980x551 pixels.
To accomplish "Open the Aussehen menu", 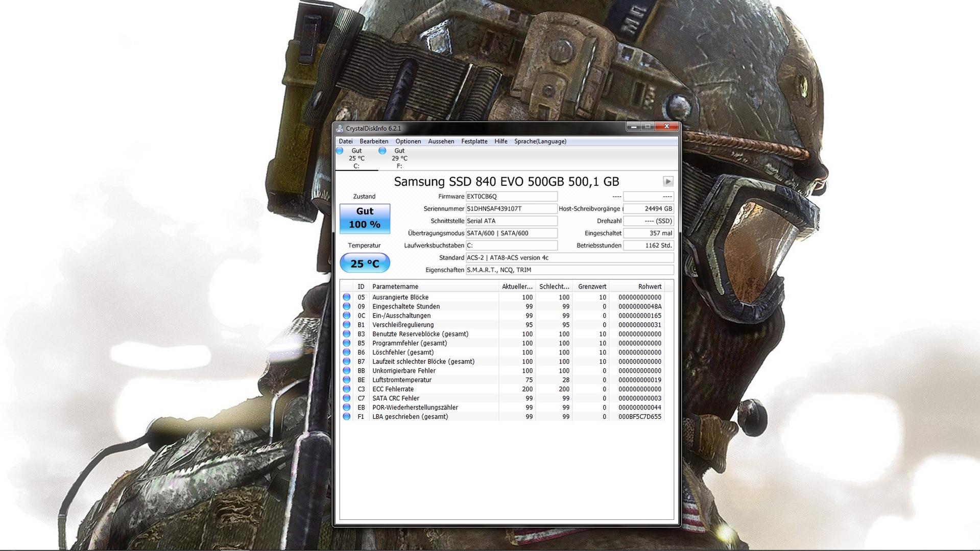I will (x=441, y=141).
